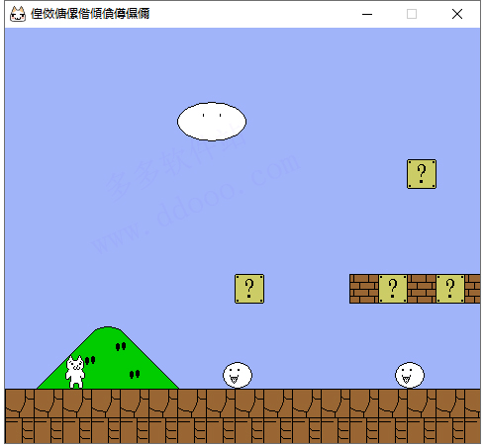Click the left question block in brick row
The width and height of the screenshot is (485, 448).
click(x=393, y=289)
